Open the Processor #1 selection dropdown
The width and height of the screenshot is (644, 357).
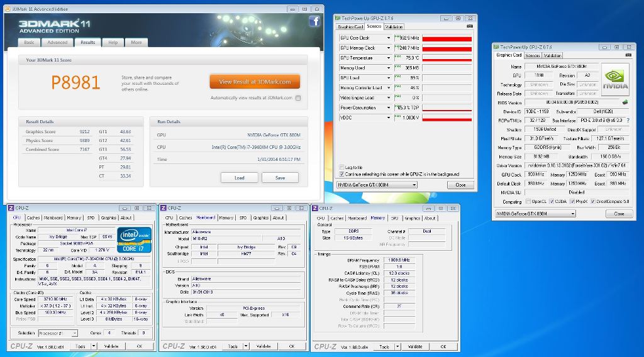pos(74,333)
